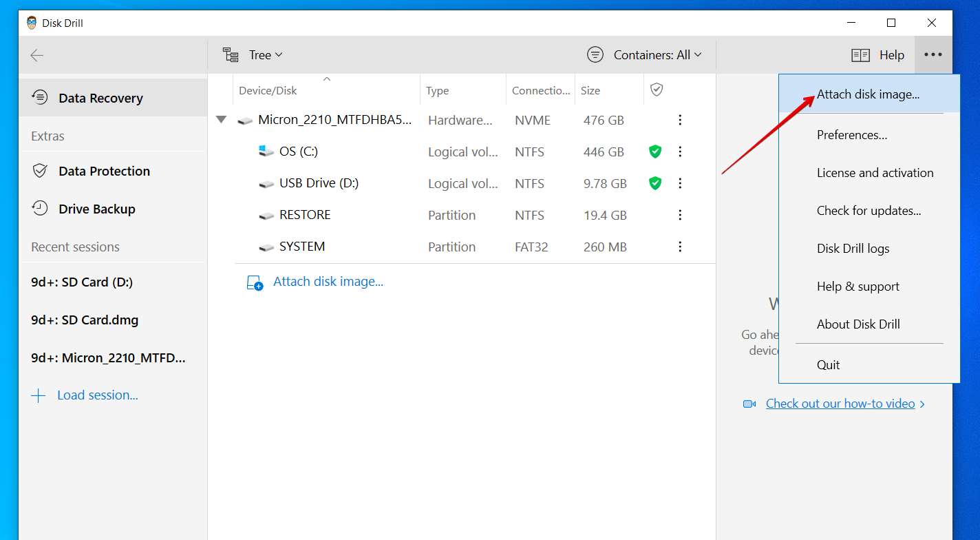Click the drive icon of USB Drive (D:)

pyautogui.click(x=266, y=184)
